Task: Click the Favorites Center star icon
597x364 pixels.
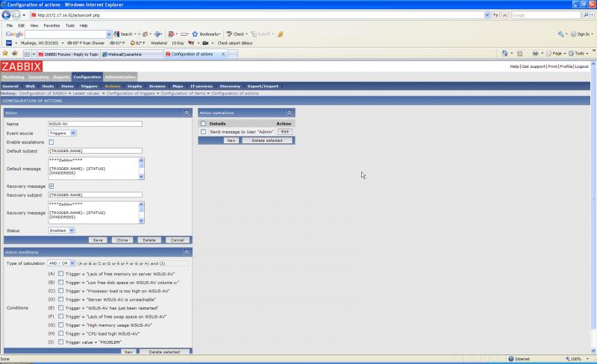Action: point(5,53)
